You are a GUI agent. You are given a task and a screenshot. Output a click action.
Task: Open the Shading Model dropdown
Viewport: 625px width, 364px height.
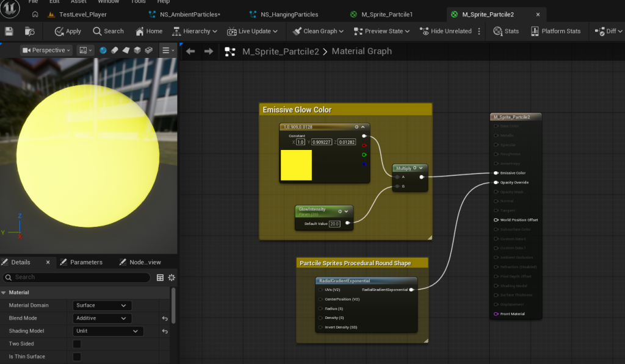[x=107, y=331]
